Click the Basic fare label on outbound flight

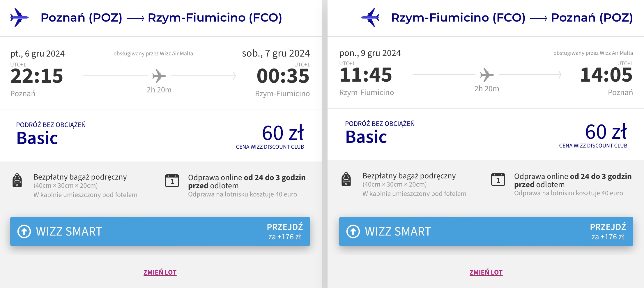point(37,138)
